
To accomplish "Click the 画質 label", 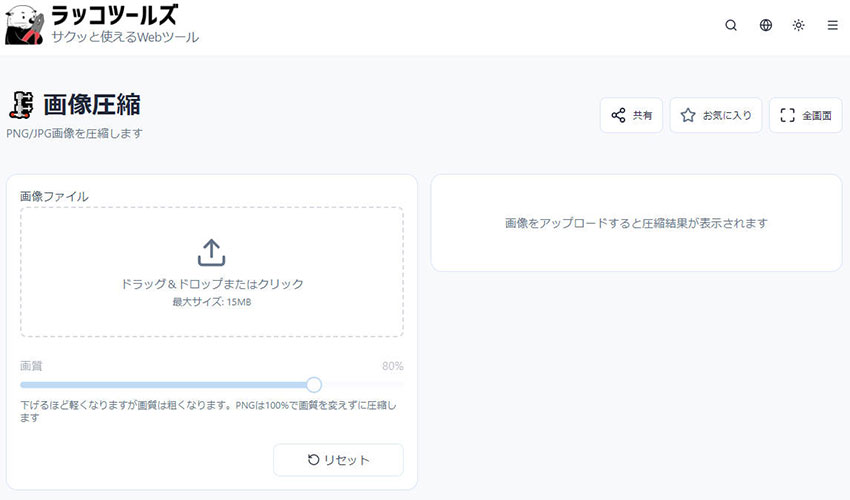I will point(31,366).
